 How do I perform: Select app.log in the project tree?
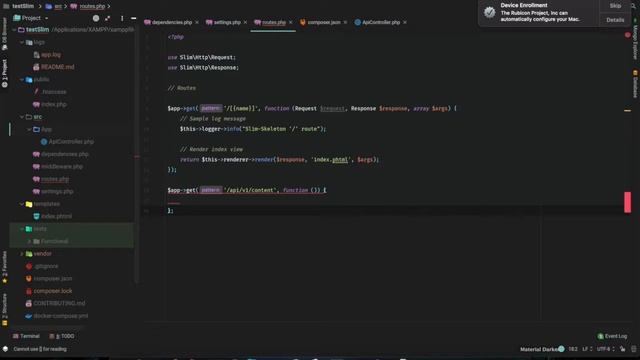tap(51, 55)
